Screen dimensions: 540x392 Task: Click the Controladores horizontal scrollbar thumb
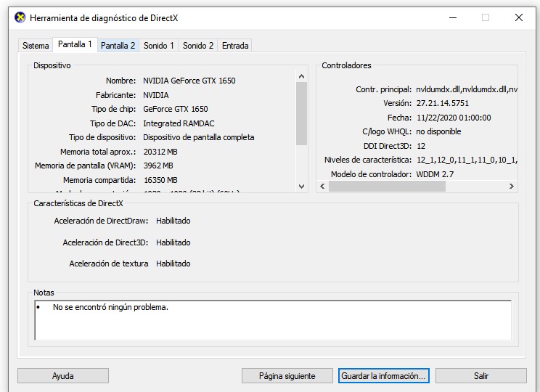coord(387,187)
